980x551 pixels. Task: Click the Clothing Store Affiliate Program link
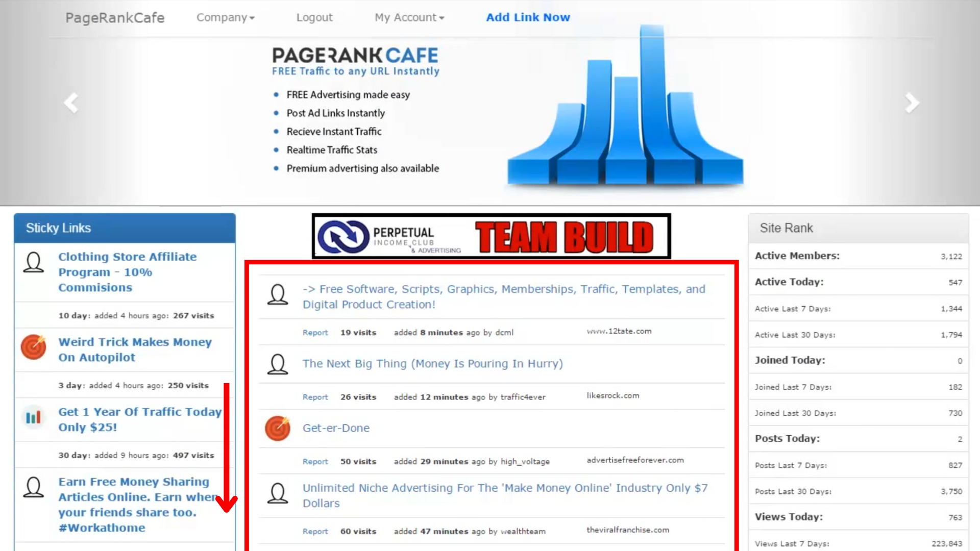click(x=127, y=272)
